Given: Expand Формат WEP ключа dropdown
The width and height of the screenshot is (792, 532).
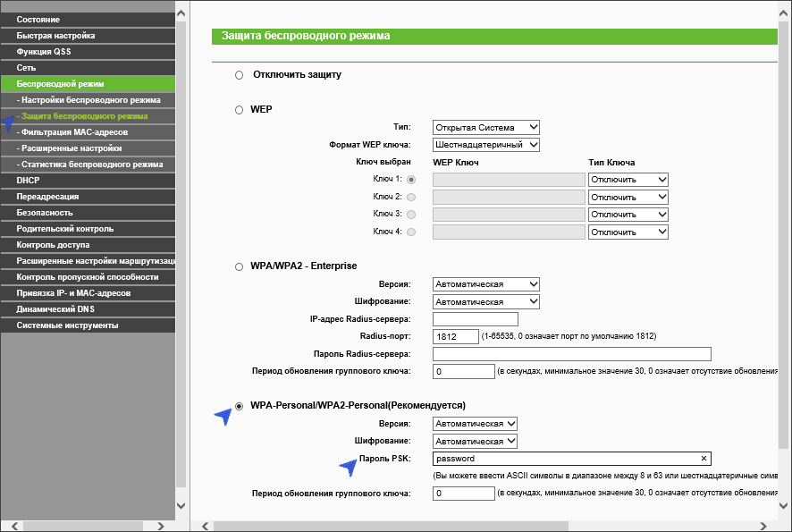Looking at the screenshot, I should pyautogui.click(x=486, y=144).
